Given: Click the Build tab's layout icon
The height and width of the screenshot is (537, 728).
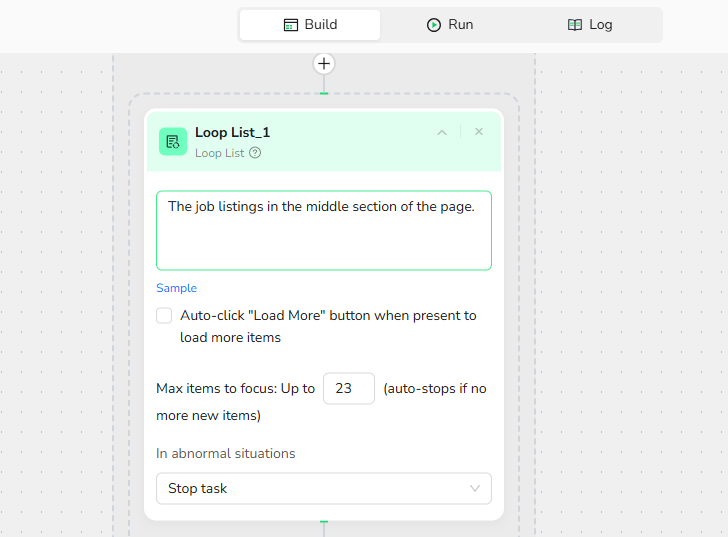Looking at the screenshot, I should (x=291, y=25).
